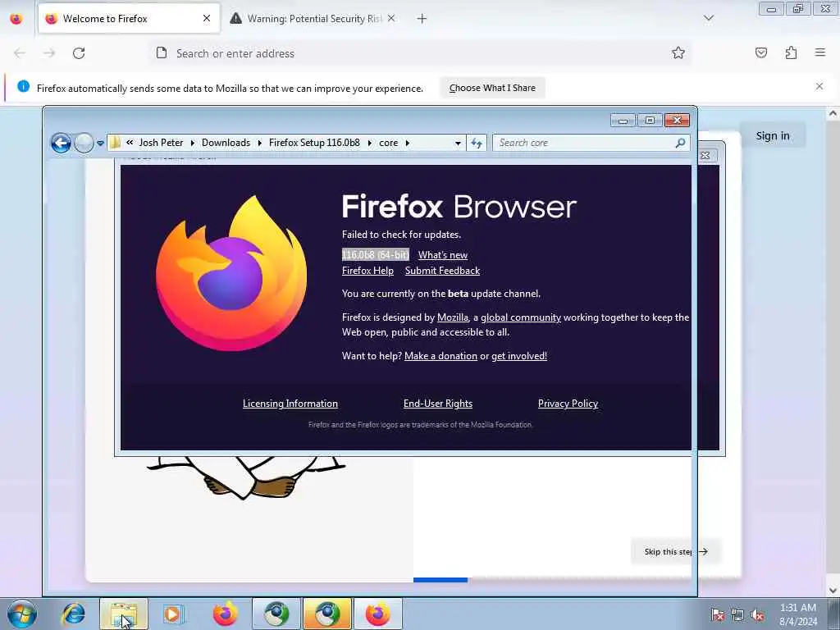This screenshot has height=630, width=840.
Task: Open the Submit Feedback link
Action: point(442,271)
